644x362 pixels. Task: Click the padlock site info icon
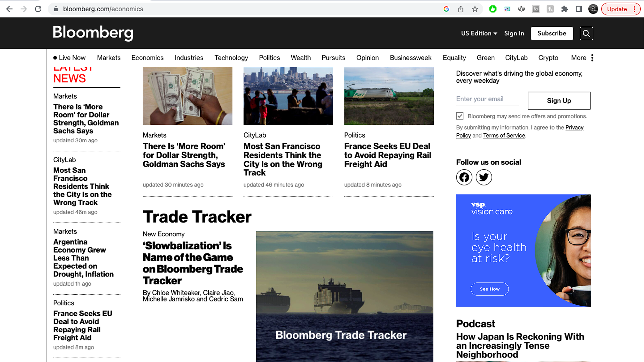click(56, 9)
